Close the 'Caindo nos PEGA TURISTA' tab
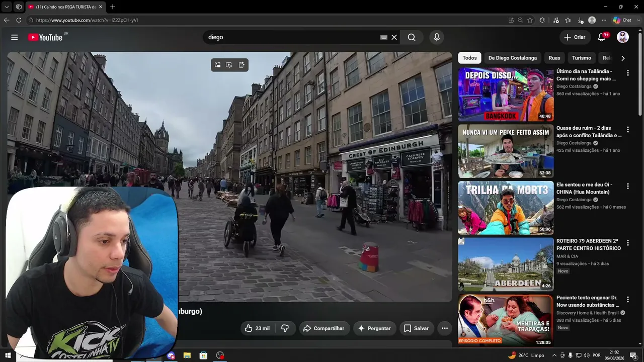The height and width of the screenshot is (362, 644). point(101,7)
